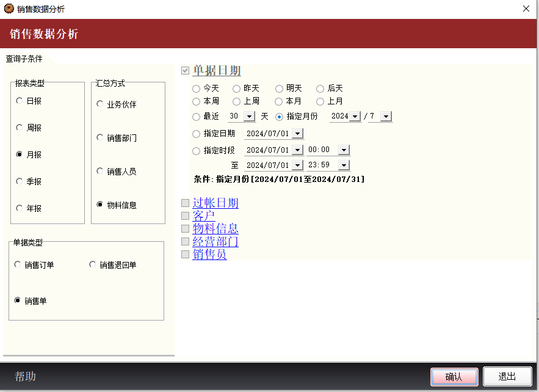539x392 pixels.
Task: Open the month 7 dropdown
Action: [x=386, y=116]
